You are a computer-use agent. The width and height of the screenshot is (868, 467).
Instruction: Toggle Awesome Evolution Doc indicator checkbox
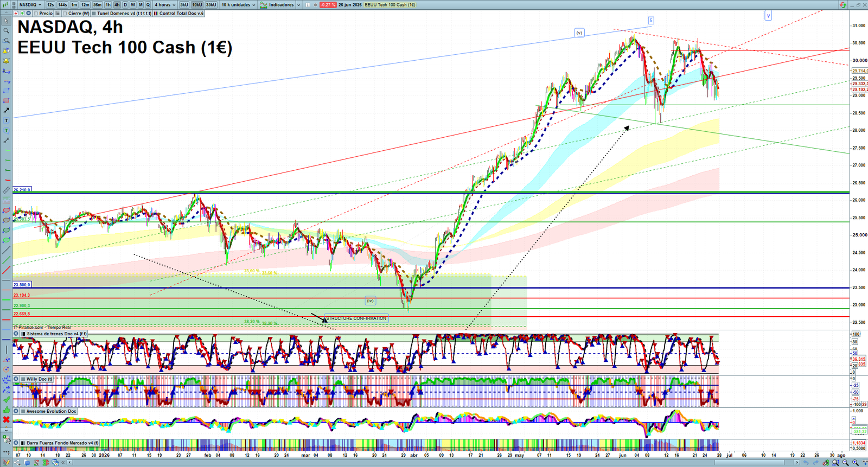pyautogui.click(x=23, y=411)
